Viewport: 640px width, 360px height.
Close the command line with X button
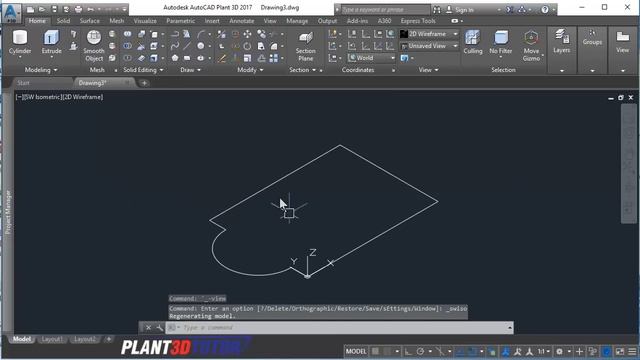tap(149, 327)
